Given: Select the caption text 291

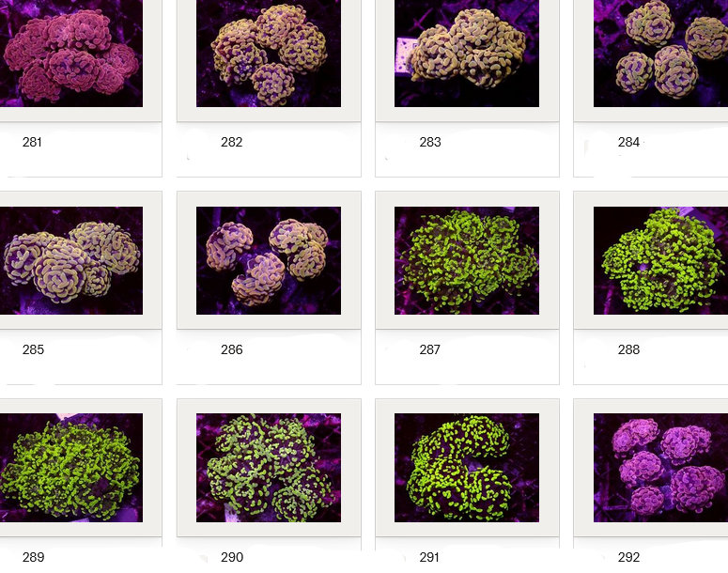Looking at the screenshot, I should 429,557.
